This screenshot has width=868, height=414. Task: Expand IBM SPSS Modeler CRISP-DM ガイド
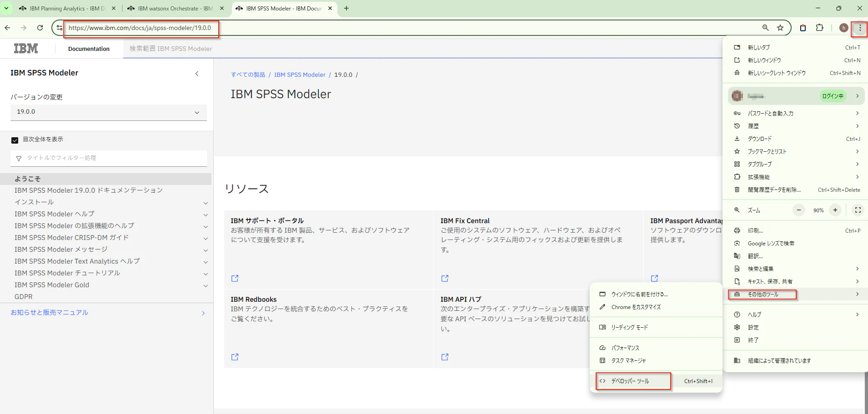point(206,239)
